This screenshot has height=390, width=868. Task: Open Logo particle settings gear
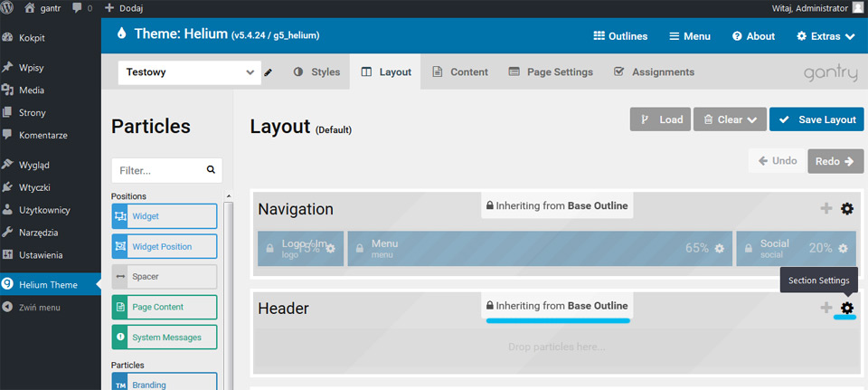coord(331,249)
